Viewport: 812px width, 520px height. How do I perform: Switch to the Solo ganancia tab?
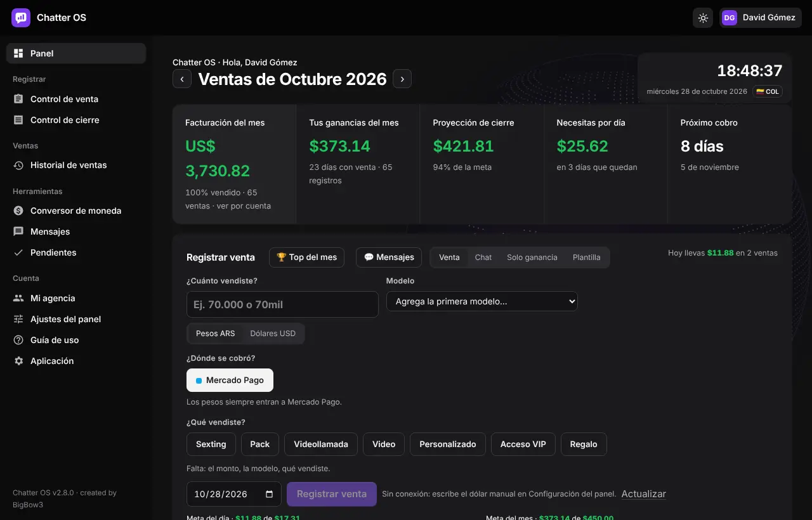pyautogui.click(x=532, y=257)
